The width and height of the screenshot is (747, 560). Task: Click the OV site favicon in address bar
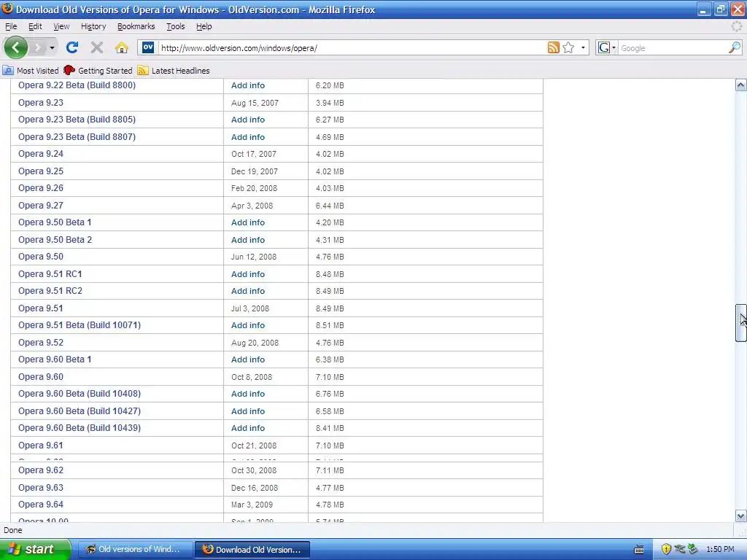click(148, 47)
